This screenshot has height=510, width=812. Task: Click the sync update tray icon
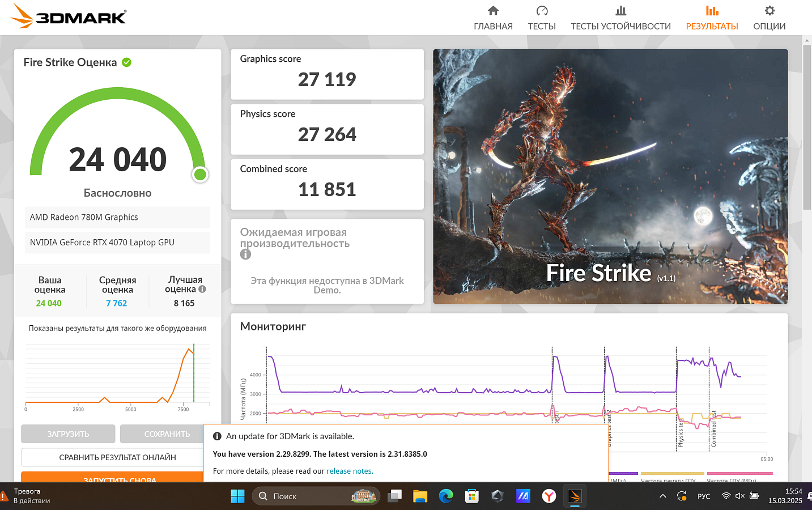[682, 496]
